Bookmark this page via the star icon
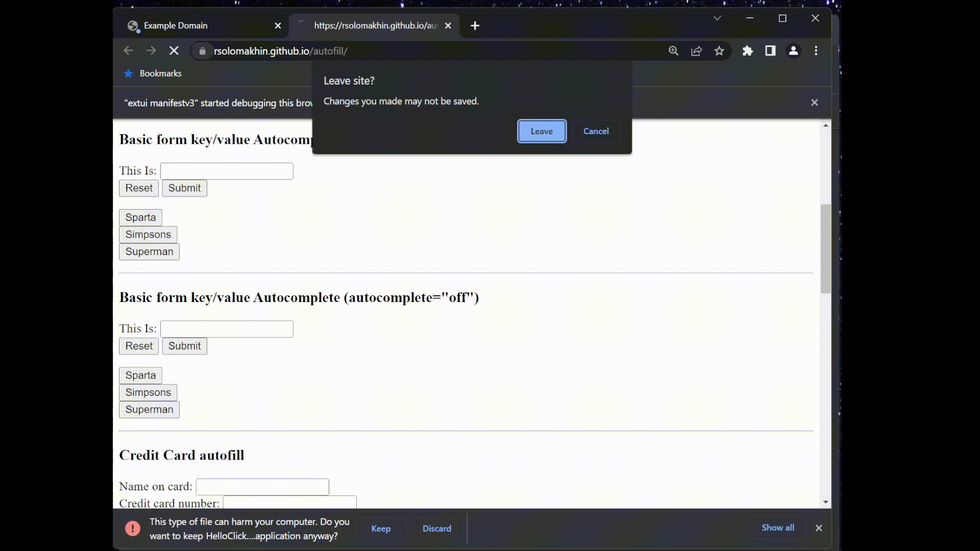980x551 pixels. point(719,51)
